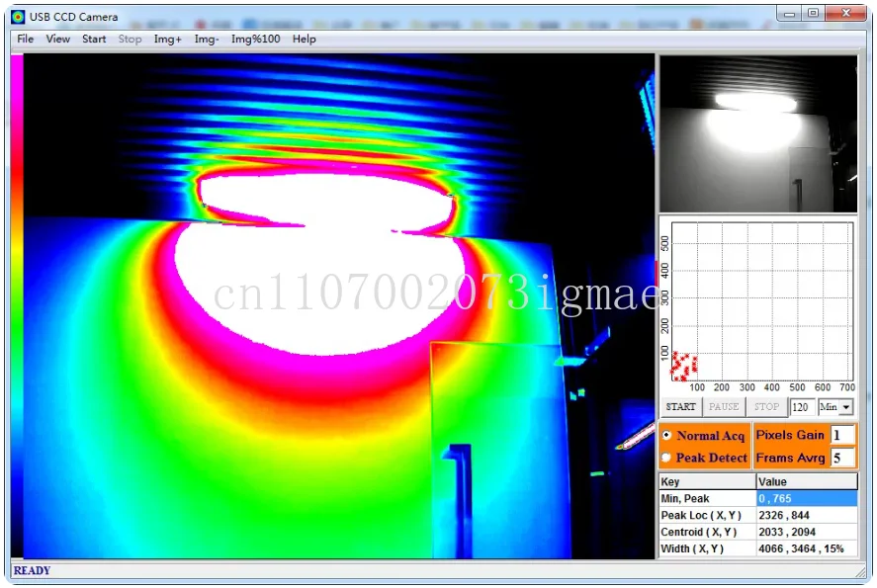Click the Key column header
877x588 pixels.
708,481
